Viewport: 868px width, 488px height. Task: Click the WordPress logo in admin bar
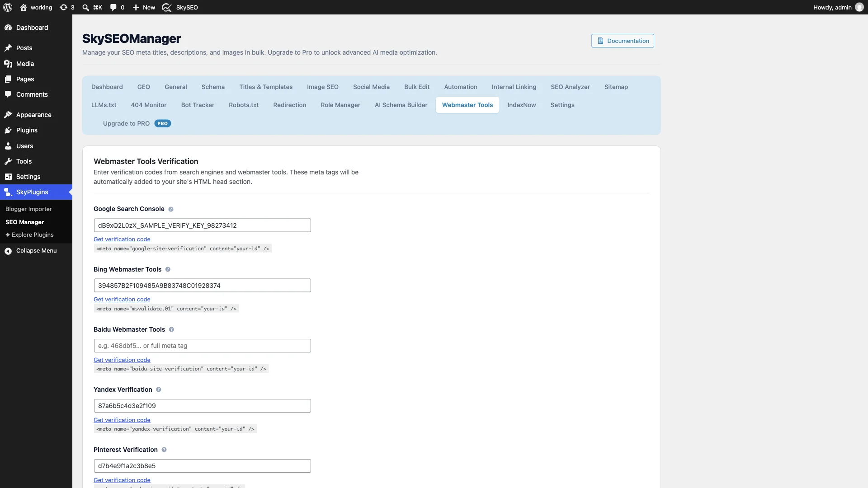click(x=8, y=7)
